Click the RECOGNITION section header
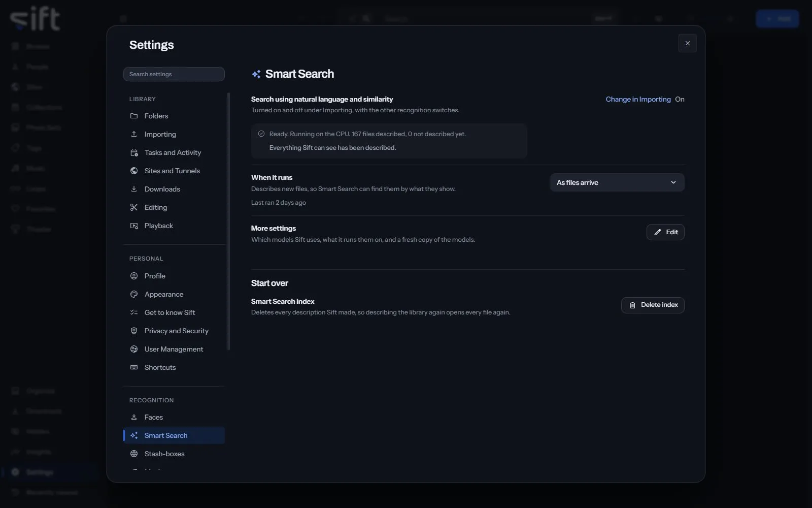This screenshot has width=812, height=508. click(x=151, y=400)
